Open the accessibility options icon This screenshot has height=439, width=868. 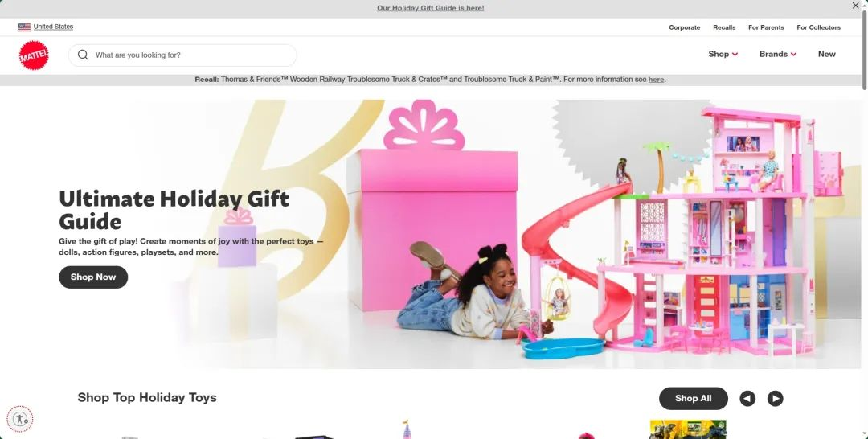(x=20, y=419)
